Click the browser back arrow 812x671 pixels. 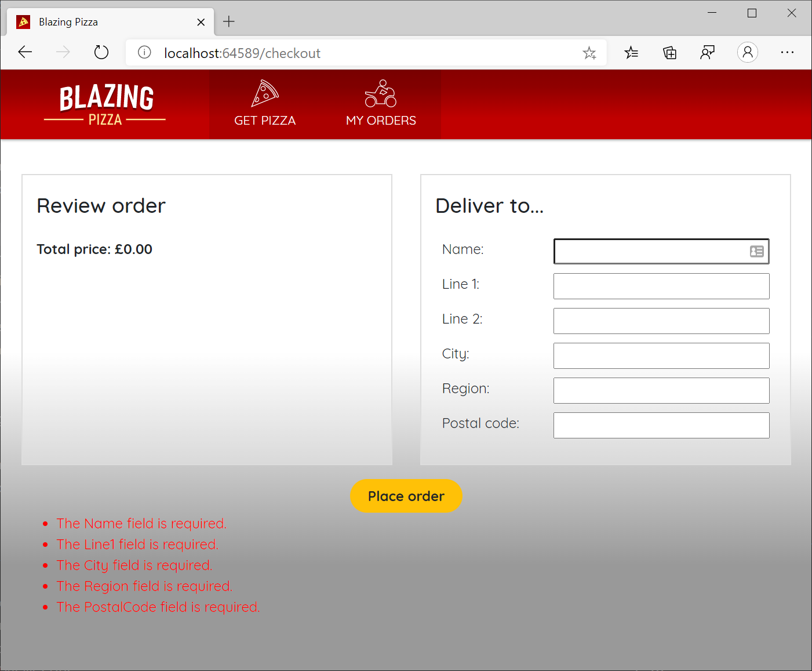[25, 53]
